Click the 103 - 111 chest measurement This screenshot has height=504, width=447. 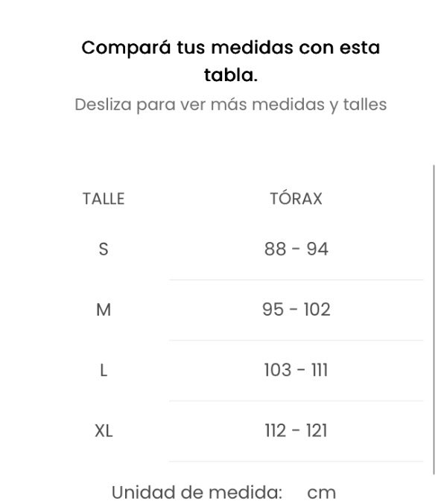(297, 370)
